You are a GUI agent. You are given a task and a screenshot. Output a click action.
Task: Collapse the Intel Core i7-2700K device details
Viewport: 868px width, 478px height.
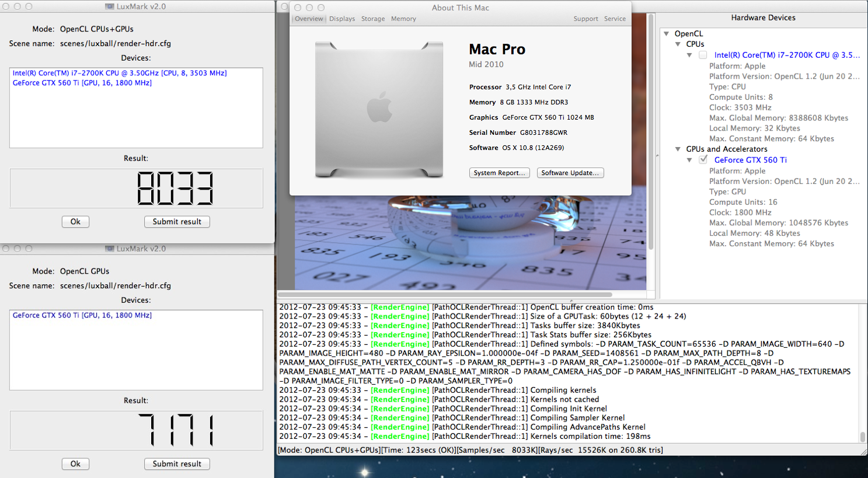point(689,55)
